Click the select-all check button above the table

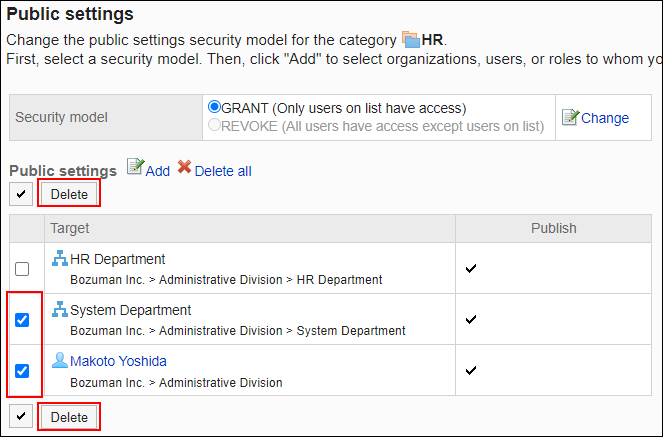pos(21,194)
